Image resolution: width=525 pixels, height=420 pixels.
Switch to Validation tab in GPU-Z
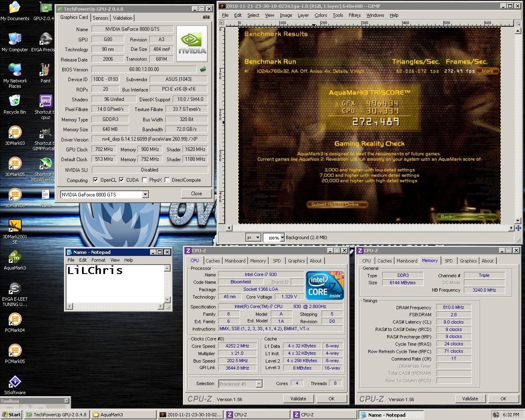pyautogui.click(x=123, y=18)
